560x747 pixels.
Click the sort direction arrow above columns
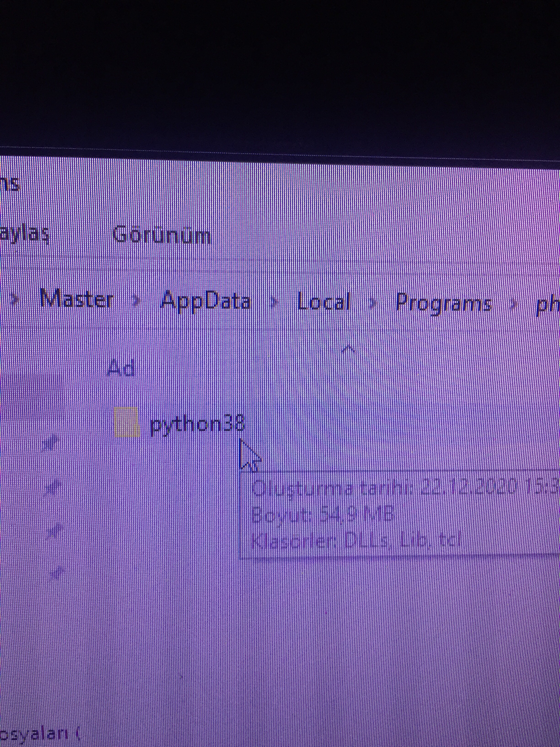[349, 349]
